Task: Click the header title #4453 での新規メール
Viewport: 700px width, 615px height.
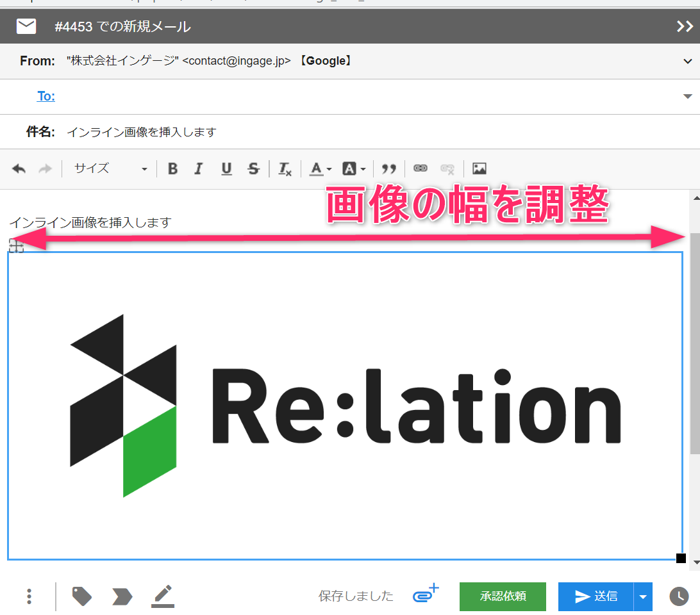Action: (123, 27)
